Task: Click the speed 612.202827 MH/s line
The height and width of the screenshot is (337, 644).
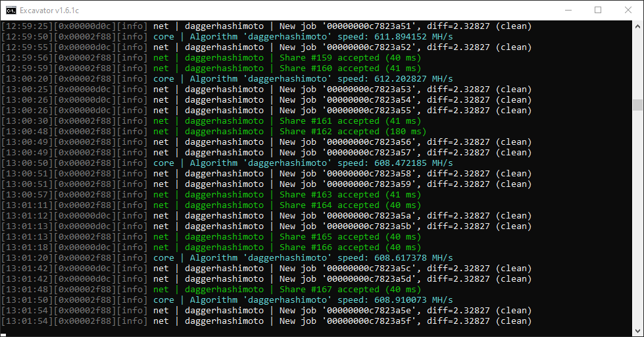Action: [227, 79]
